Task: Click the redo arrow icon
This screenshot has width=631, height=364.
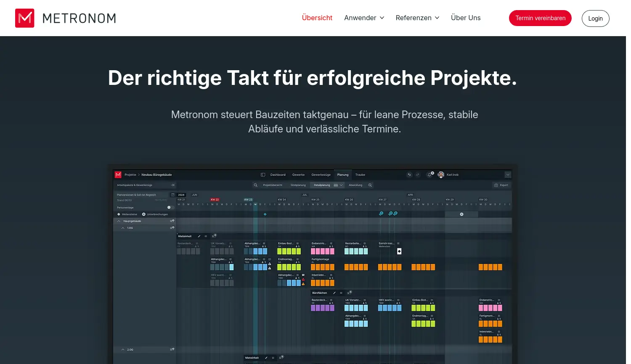Action: click(418, 175)
